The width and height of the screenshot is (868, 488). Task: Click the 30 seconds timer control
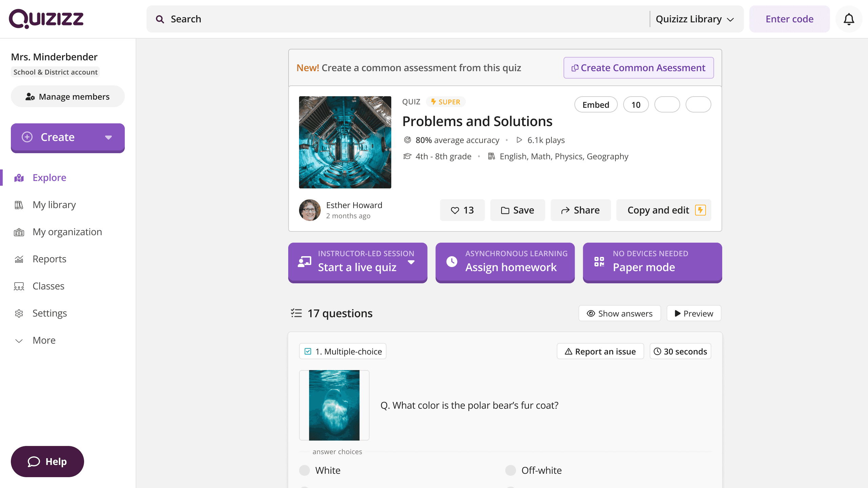(x=680, y=351)
